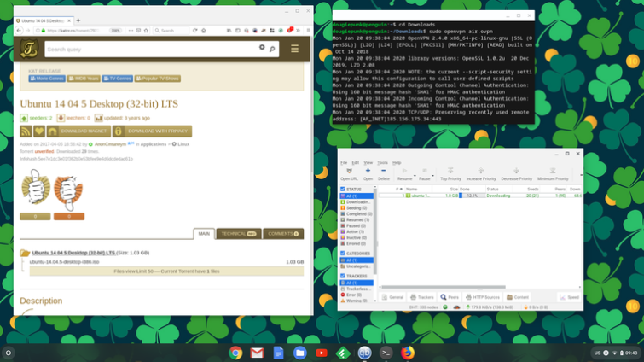The height and width of the screenshot is (362, 644).
Task: Open the Files app from the shelf
Action: click(x=299, y=353)
